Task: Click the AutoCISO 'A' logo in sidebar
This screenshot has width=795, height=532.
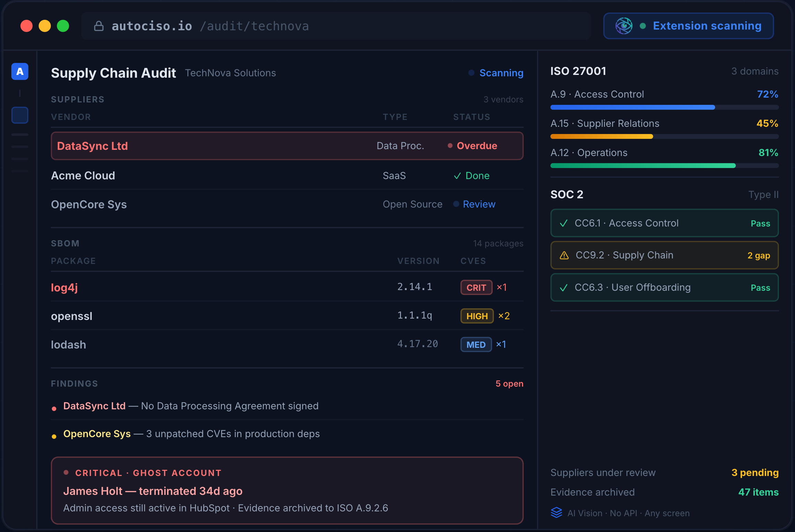Action: coord(20,71)
